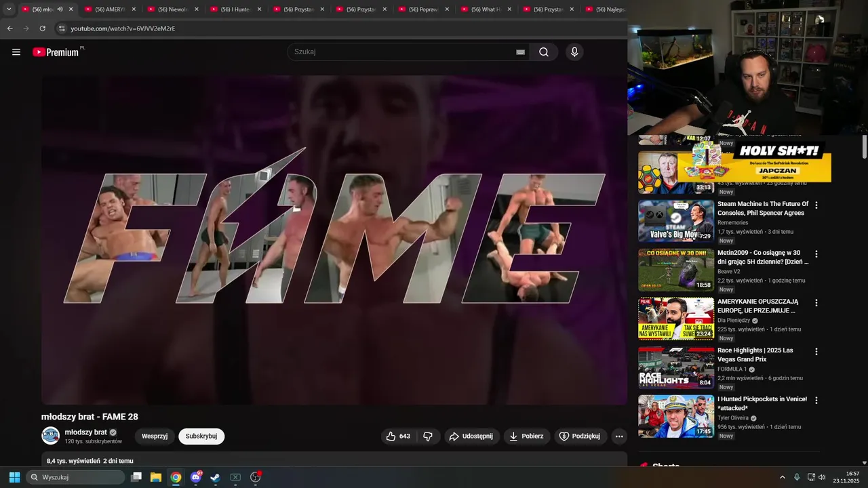The width and height of the screenshot is (868, 488).
Task: Click the HOLY SH*T JAPCZAN ad banner
Action: point(754,163)
